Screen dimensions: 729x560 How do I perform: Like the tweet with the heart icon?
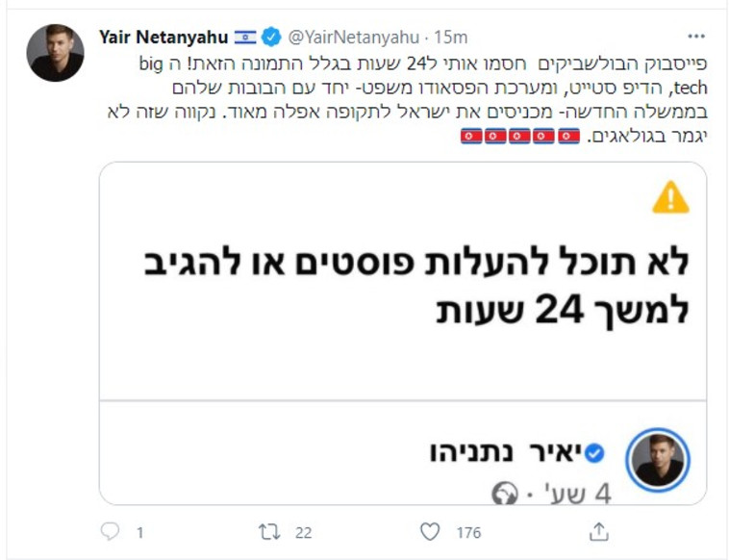[432, 531]
